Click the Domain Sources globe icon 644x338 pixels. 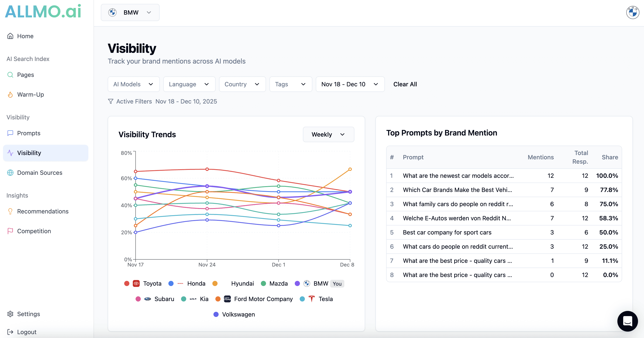[10, 173]
